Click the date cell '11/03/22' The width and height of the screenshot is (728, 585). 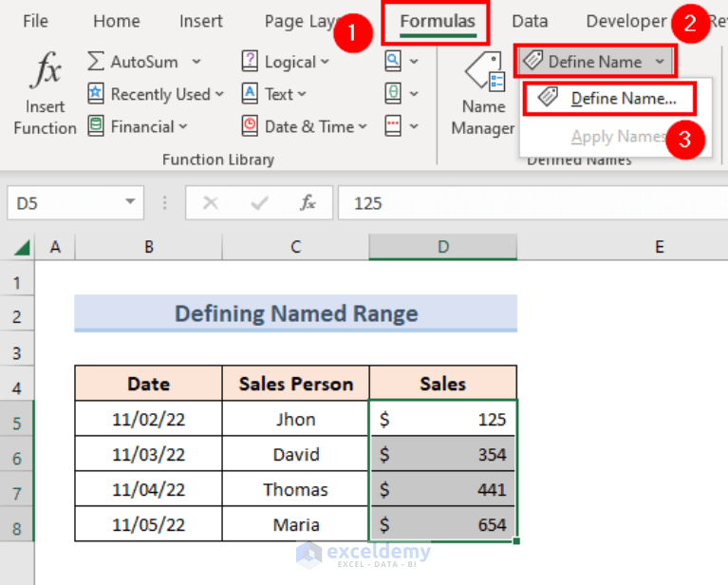point(149,454)
